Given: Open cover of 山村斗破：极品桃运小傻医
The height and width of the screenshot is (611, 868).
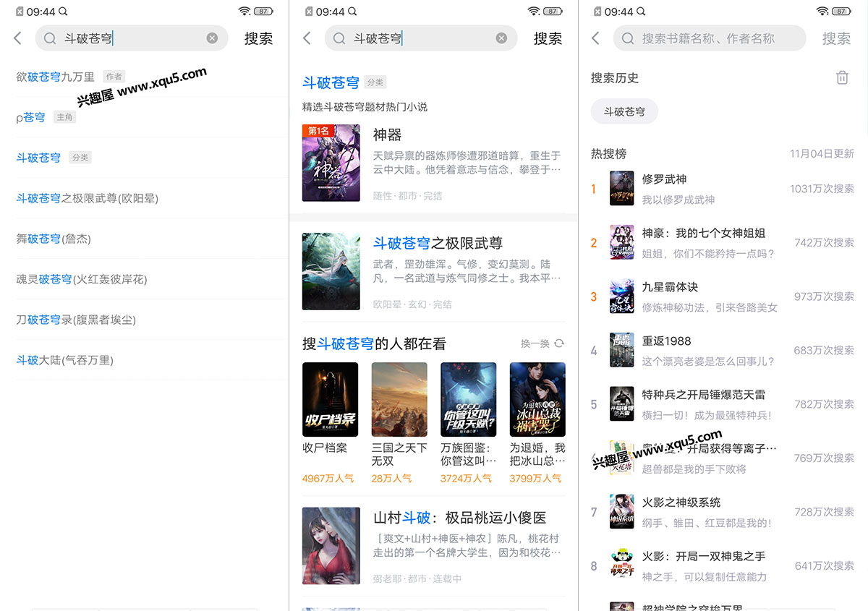Looking at the screenshot, I should pos(331,546).
